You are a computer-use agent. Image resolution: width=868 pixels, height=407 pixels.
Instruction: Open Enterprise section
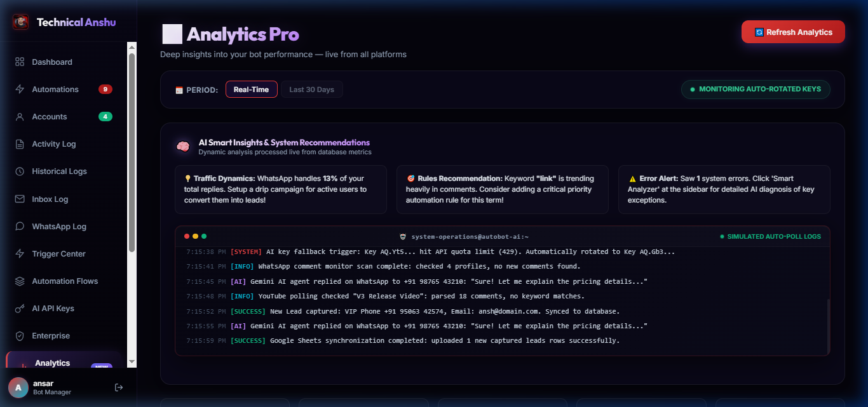point(64,336)
